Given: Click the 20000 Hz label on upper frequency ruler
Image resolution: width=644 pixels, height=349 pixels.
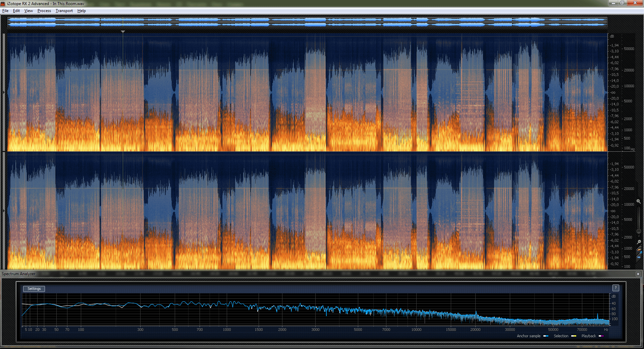Looking at the screenshot, I should coord(629,70).
